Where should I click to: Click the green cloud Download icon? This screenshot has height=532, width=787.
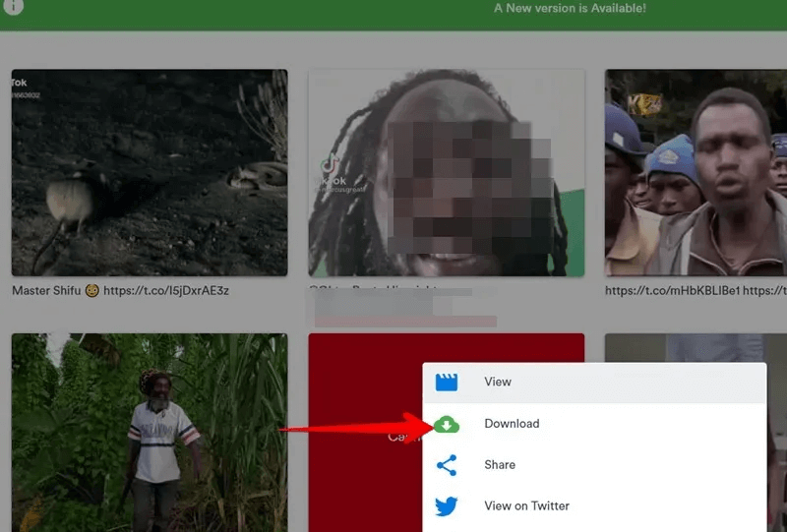pos(447,424)
